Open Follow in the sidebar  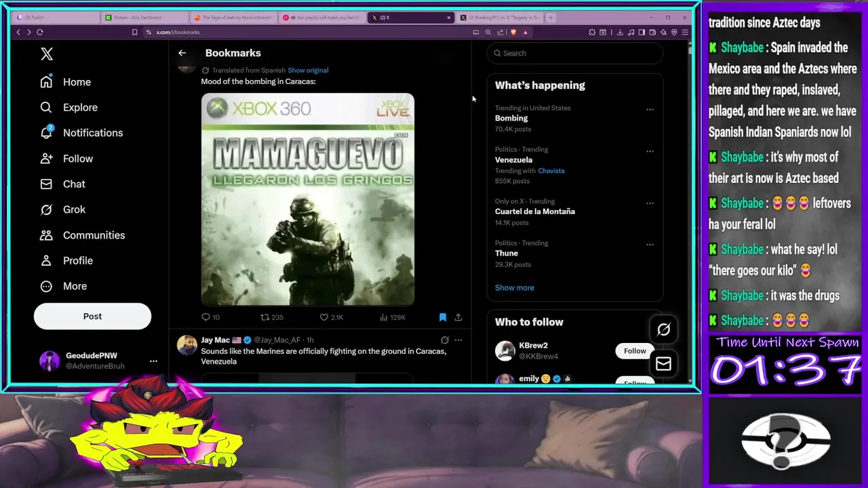pos(66,159)
